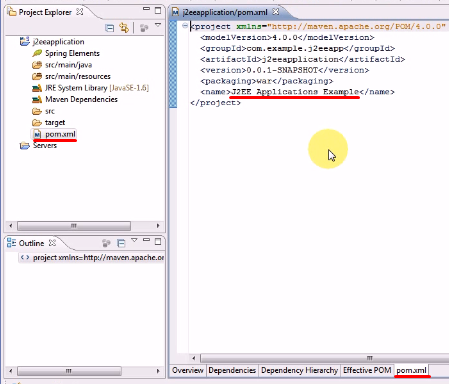
Task: Switch to the pom.xml source tab
Action: pyautogui.click(x=411, y=370)
